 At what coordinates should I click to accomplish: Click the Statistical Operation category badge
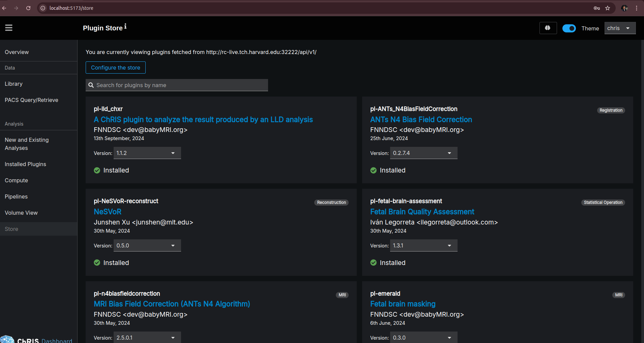pos(603,203)
